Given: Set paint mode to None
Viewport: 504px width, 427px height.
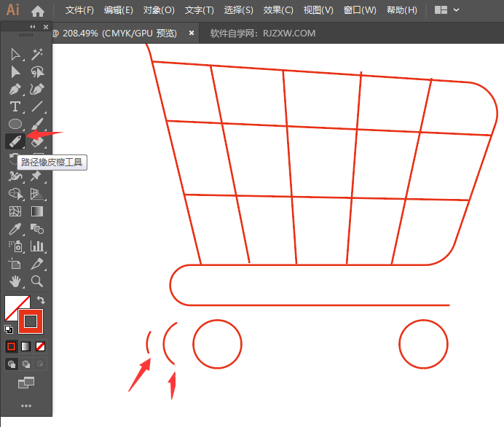Looking at the screenshot, I should point(41,346).
